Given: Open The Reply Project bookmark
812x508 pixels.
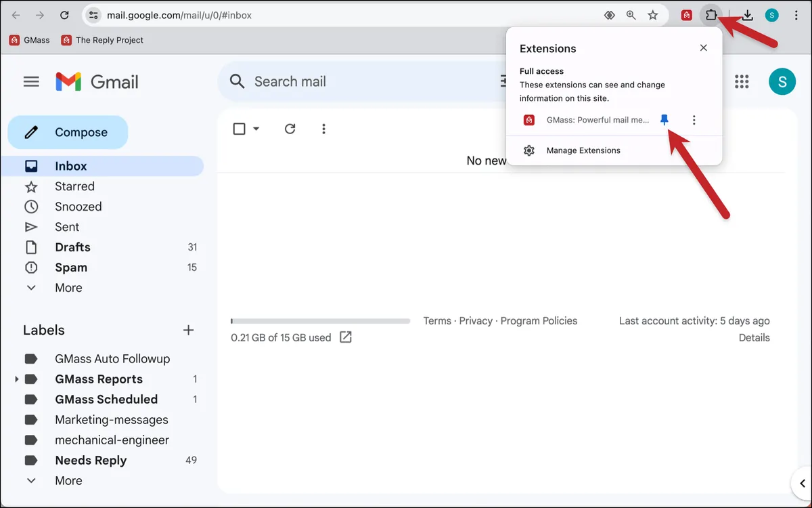Looking at the screenshot, I should (x=102, y=40).
